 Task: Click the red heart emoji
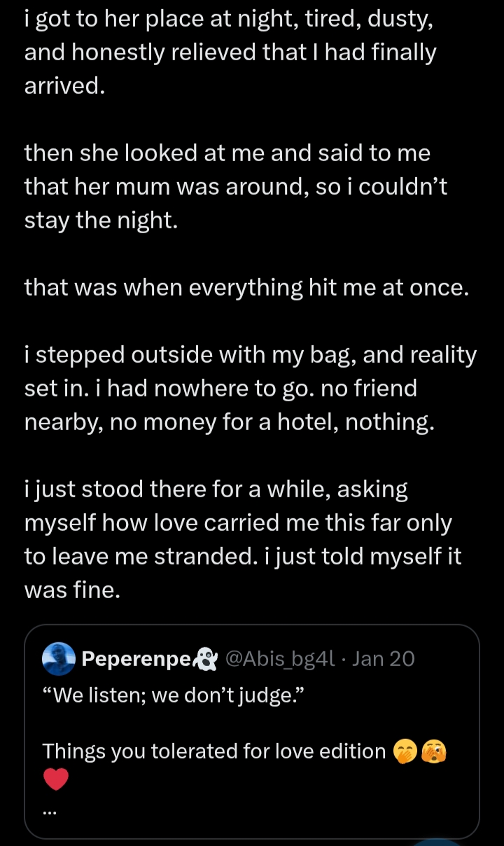(56, 779)
